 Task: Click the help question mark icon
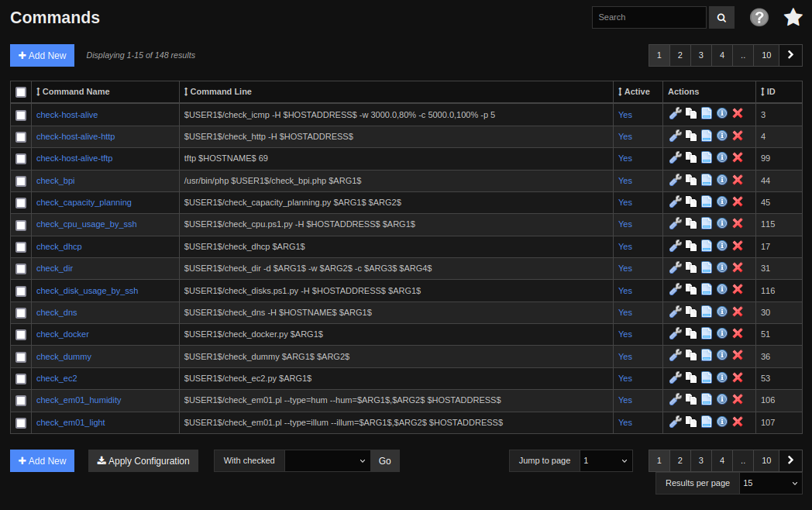[759, 17]
